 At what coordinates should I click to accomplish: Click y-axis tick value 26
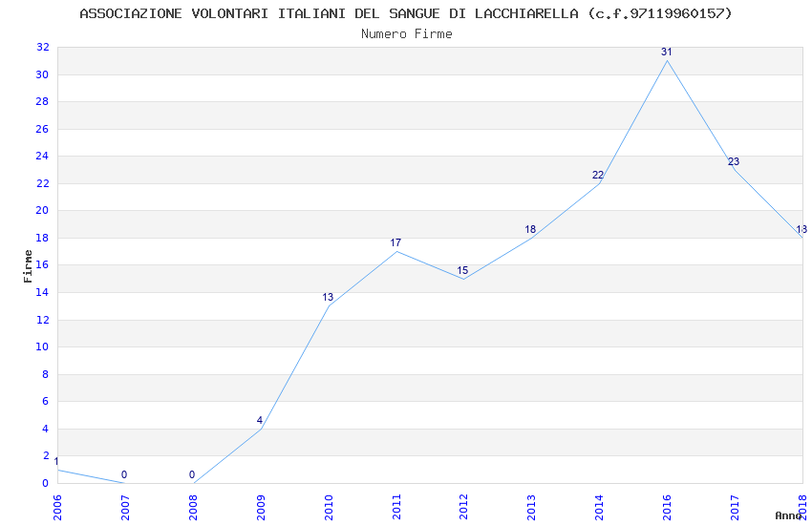click(42, 129)
